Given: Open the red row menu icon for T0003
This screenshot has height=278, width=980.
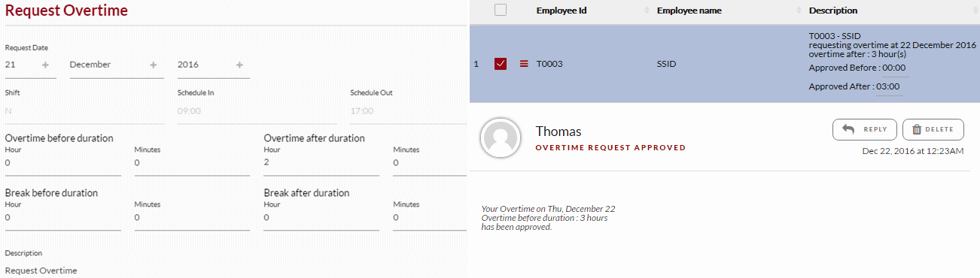Looking at the screenshot, I should [524, 64].
